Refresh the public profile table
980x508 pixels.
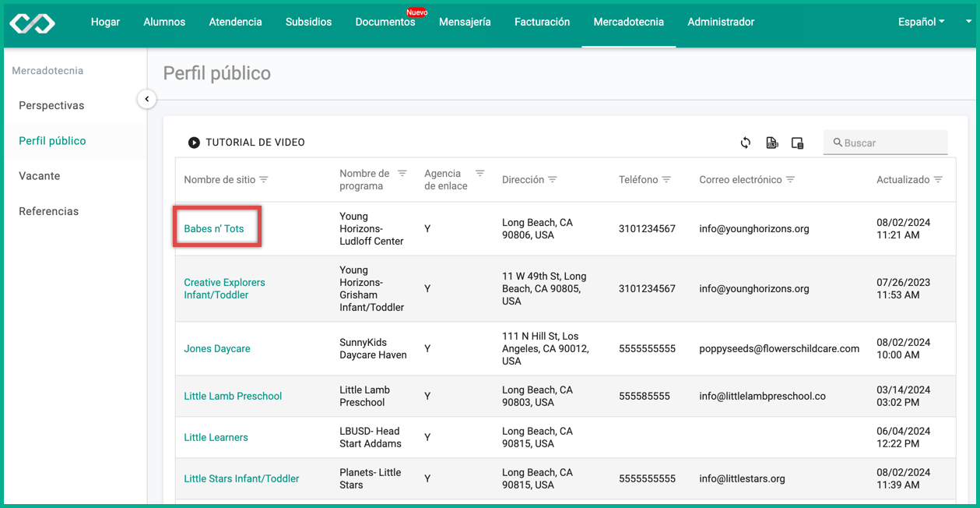[746, 143]
